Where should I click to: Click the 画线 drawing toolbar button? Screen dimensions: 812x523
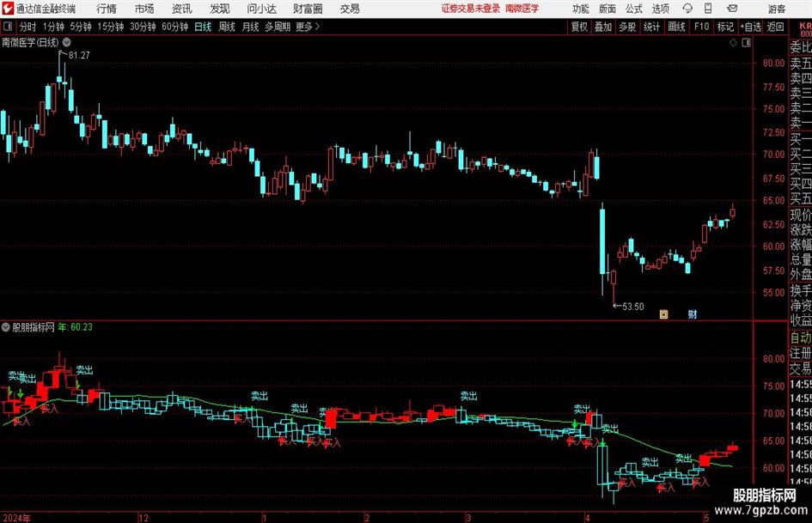coord(676,27)
